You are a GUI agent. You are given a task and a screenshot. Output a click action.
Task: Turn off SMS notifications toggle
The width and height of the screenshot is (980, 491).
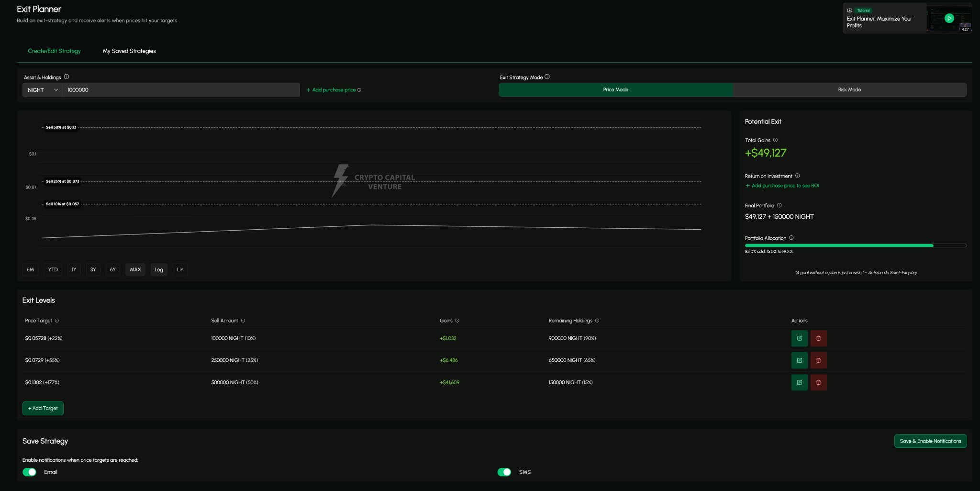pos(504,472)
